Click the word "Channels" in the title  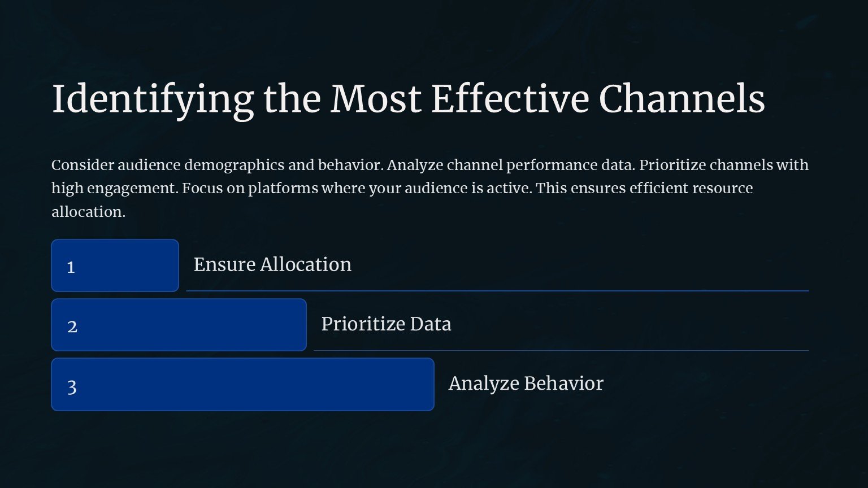coord(682,99)
